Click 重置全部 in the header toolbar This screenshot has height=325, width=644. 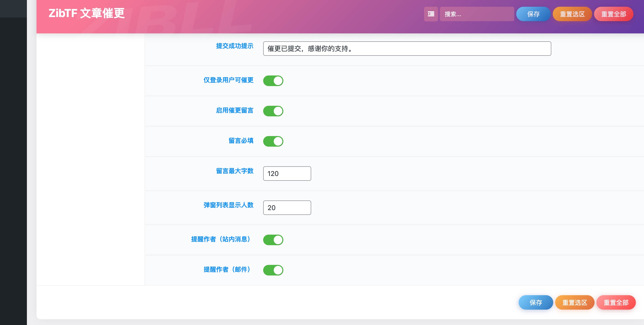coord(614,14)
